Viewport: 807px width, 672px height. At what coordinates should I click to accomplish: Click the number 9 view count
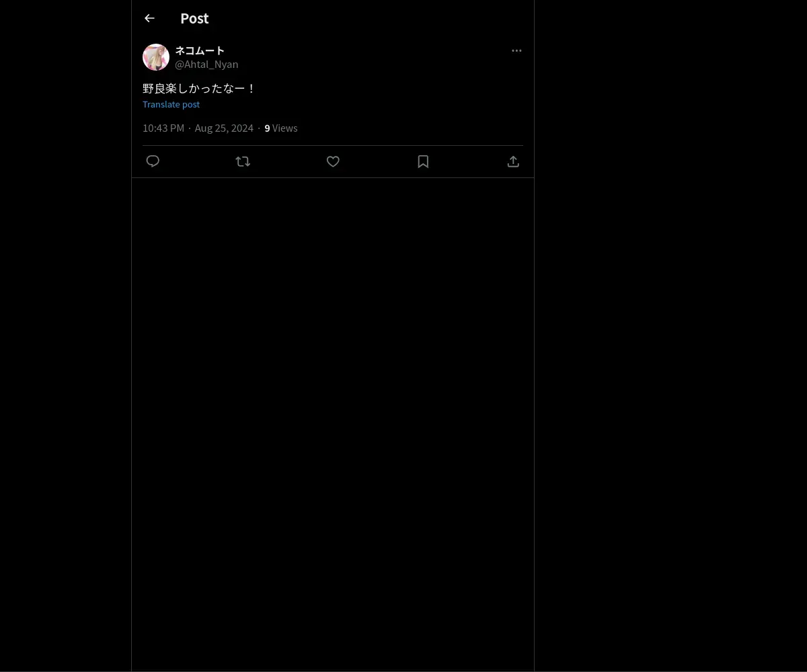(267, 128)
